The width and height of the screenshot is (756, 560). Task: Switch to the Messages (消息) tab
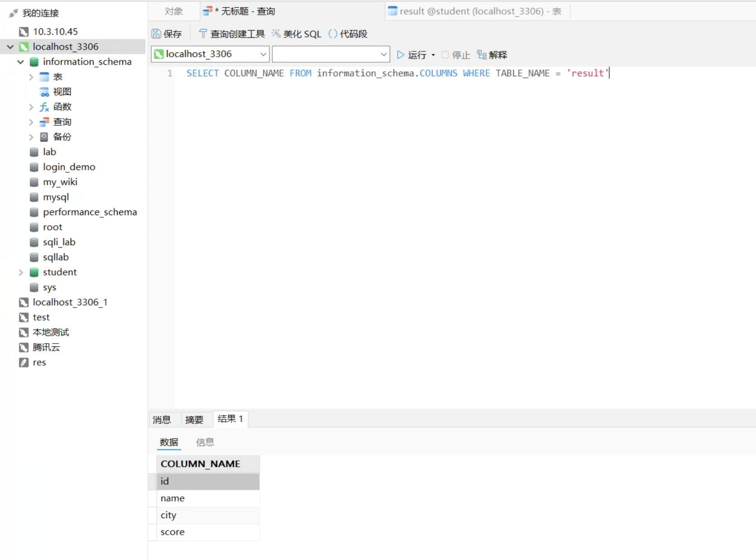tap(161, 420)
